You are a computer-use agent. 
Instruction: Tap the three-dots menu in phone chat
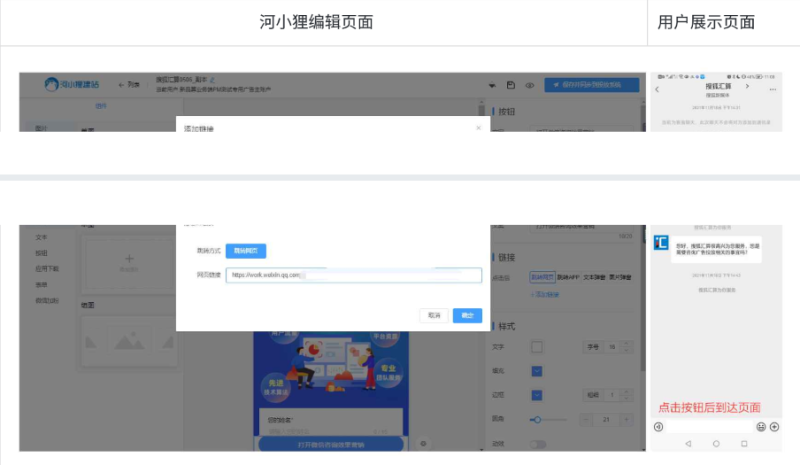click(x=773, y=89)
